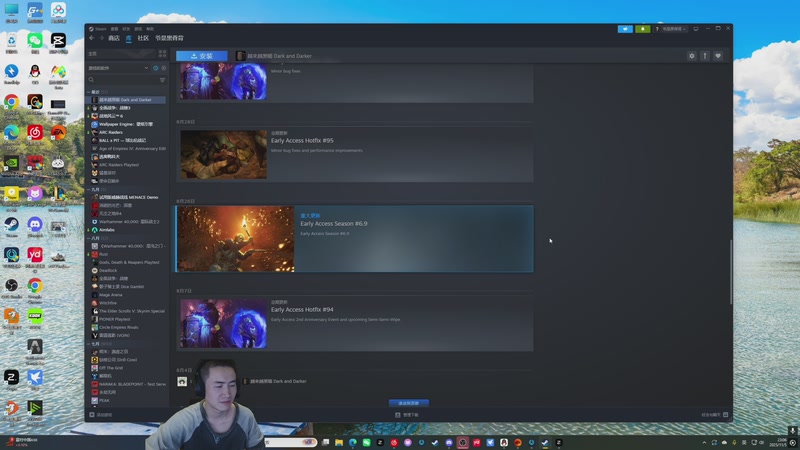The width and height of the screenshot is (800, 450).
Task: Click the game info icon beside gear
Action: click(x=705, y=56)
